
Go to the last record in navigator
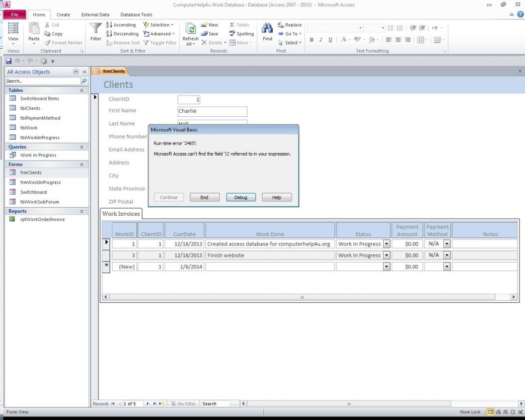tap(155, 404)
